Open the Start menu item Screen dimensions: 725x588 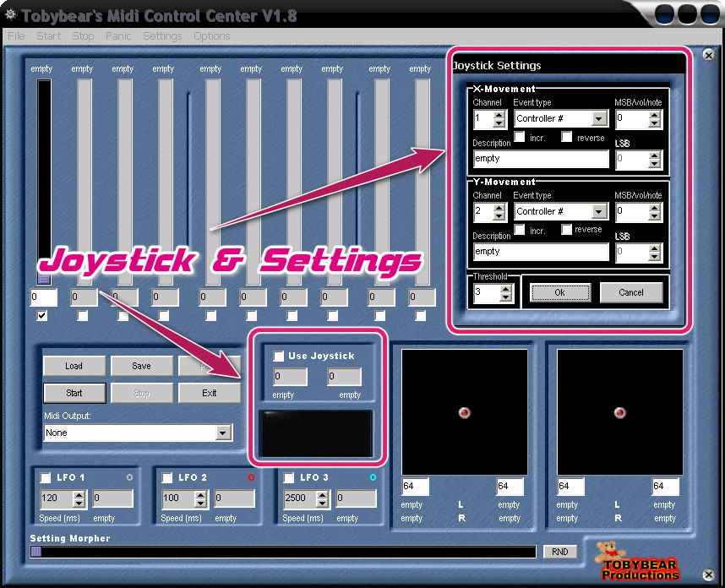[48, 36]
